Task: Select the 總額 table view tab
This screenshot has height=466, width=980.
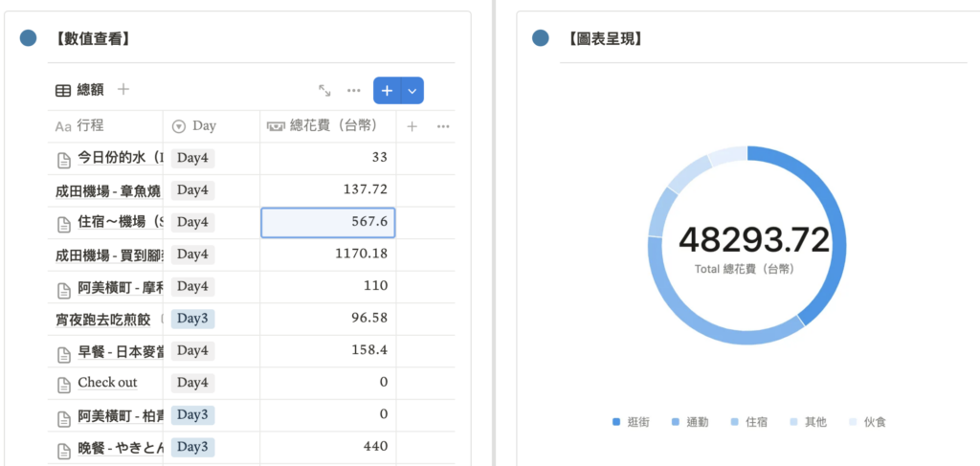Action: click(80, 90)
